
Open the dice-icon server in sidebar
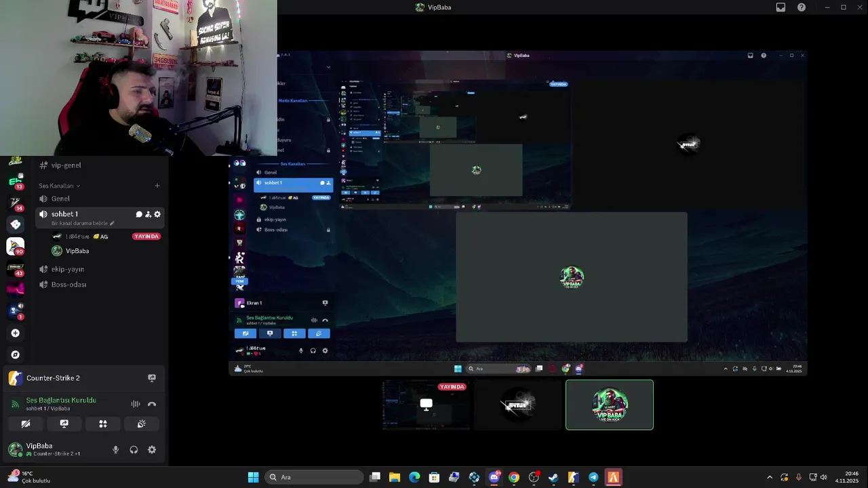(15, 224)
